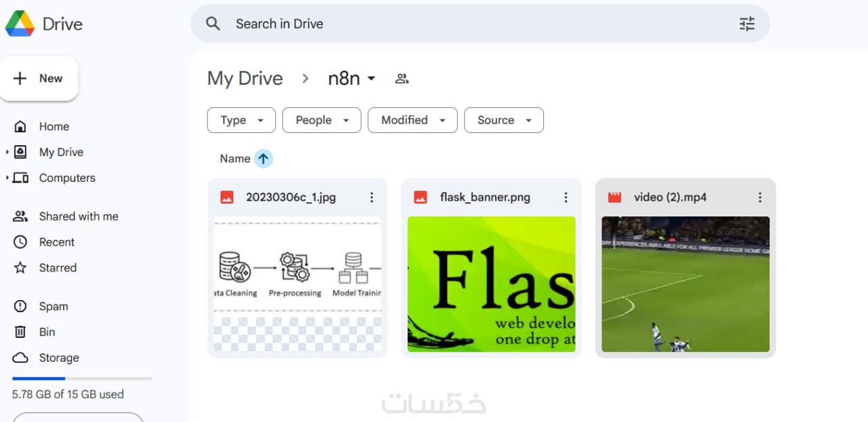This screenshot has height=422, width=868.
Task: Click the storage usage progress bar
Action: [x=82, y=379]
